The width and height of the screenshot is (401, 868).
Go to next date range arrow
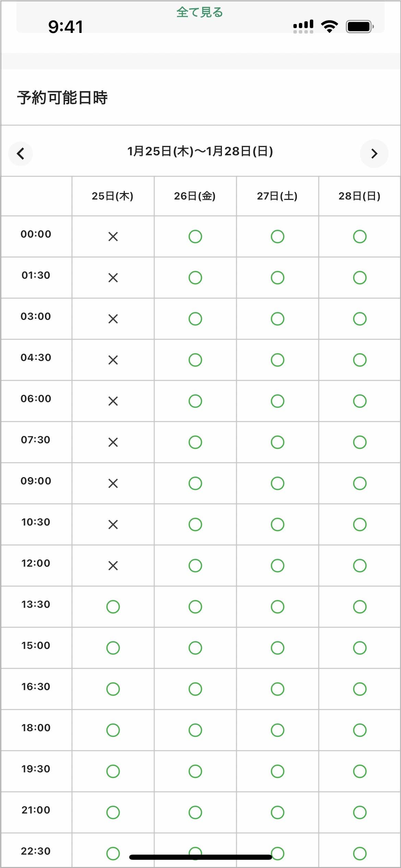pos(374,153)
